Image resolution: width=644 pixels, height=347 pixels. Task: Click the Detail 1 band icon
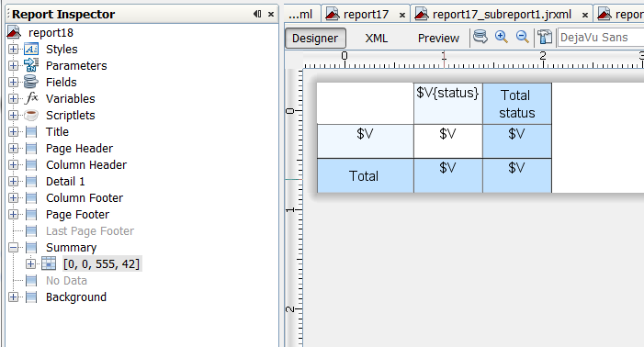click(31, 181)
